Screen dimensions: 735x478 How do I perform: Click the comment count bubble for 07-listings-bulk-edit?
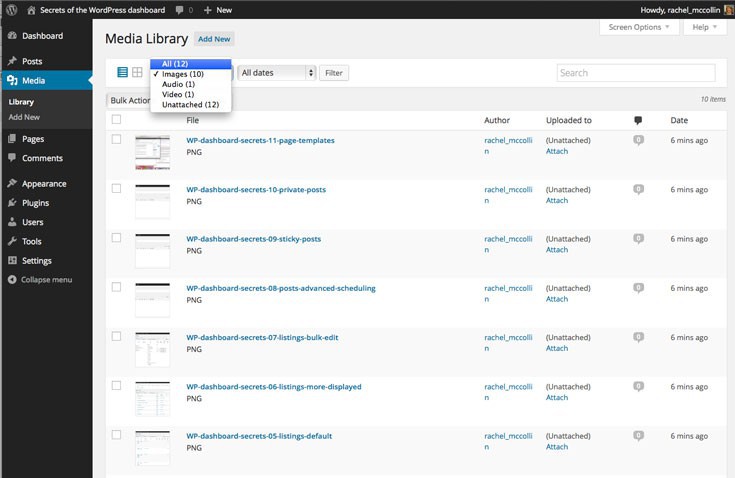638,337
